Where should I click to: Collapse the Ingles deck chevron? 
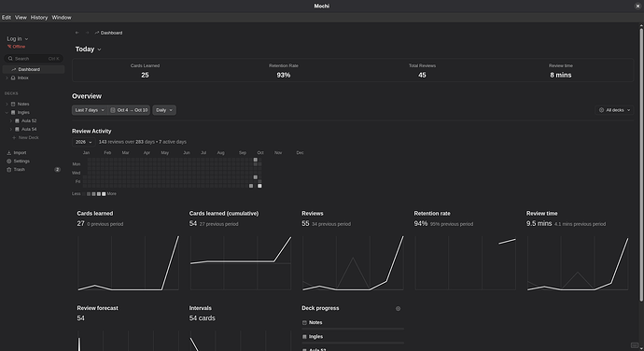point(7,112)
